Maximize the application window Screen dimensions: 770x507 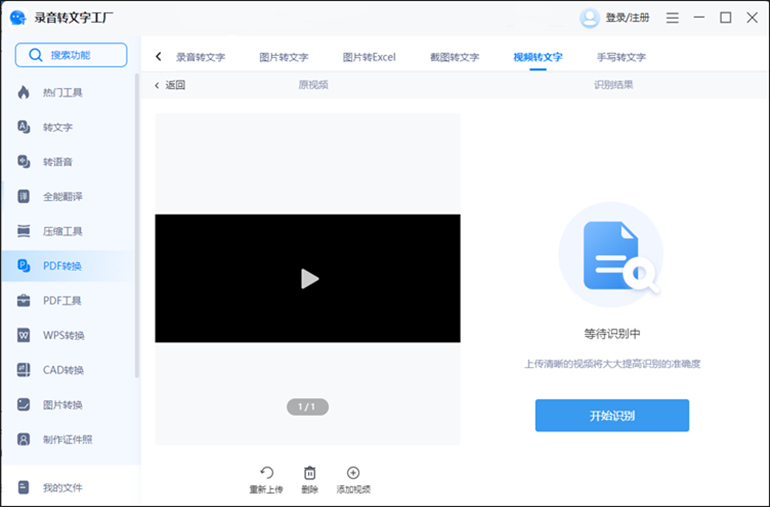[x=725, y=18]
